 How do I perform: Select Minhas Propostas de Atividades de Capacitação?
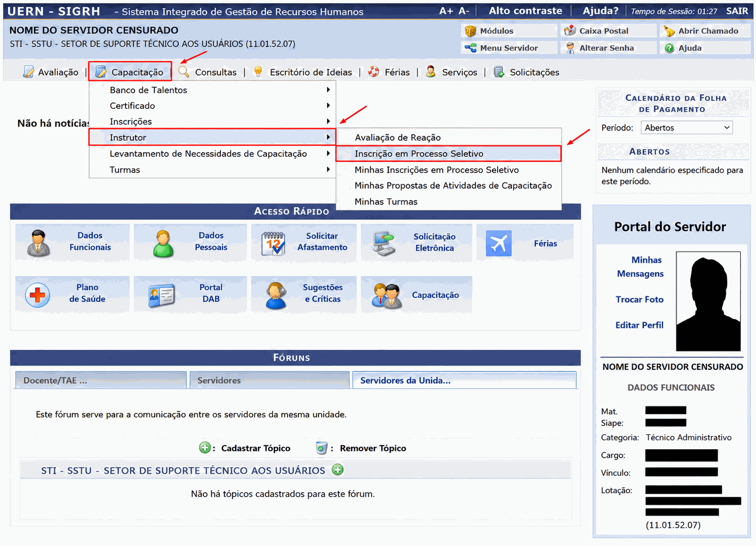448,185
